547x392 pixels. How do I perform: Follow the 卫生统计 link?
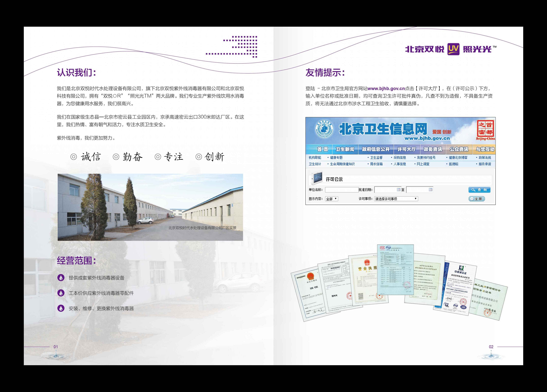tap(315, 164)
